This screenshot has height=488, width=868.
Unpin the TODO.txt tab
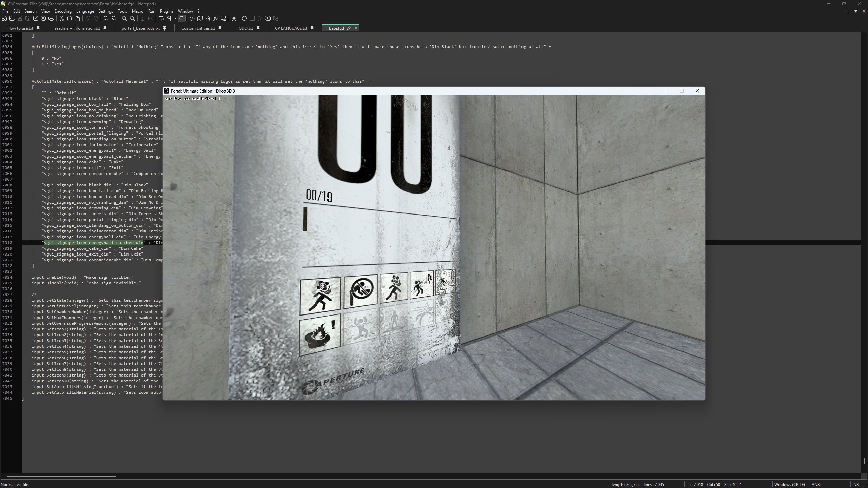(258, 28)
